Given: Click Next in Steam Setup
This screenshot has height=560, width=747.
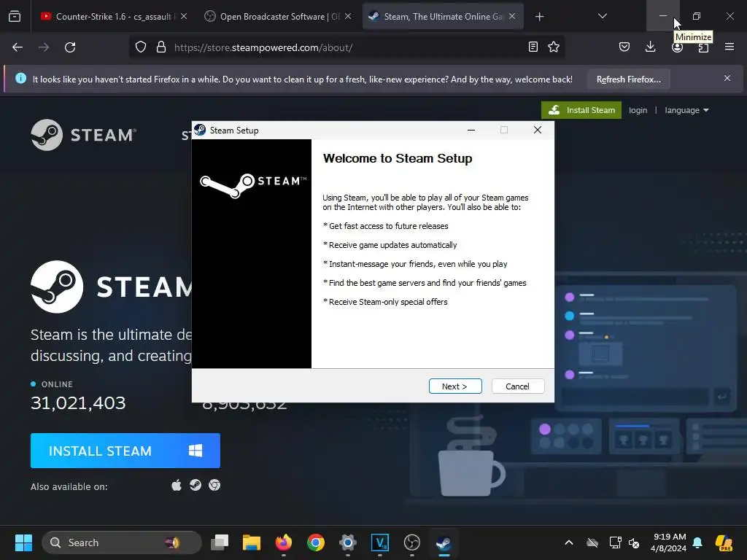Looking at the screenshot, I should [455, 386].
